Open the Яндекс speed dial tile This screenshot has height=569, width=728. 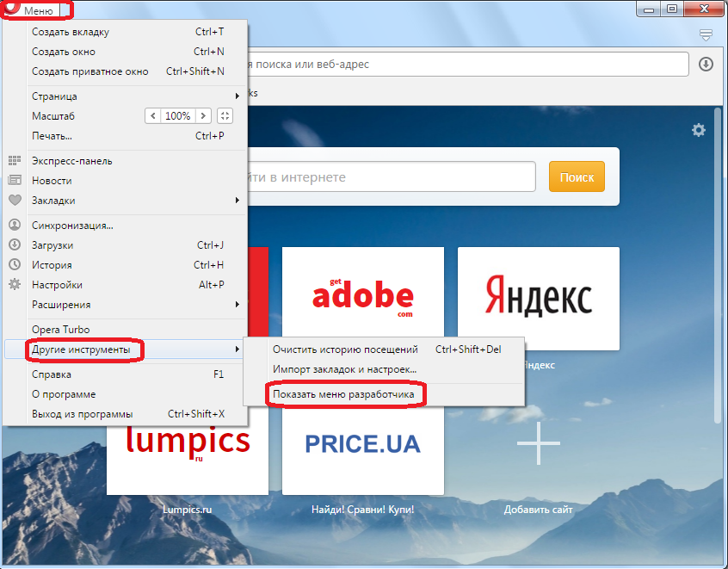click(538, 298)
